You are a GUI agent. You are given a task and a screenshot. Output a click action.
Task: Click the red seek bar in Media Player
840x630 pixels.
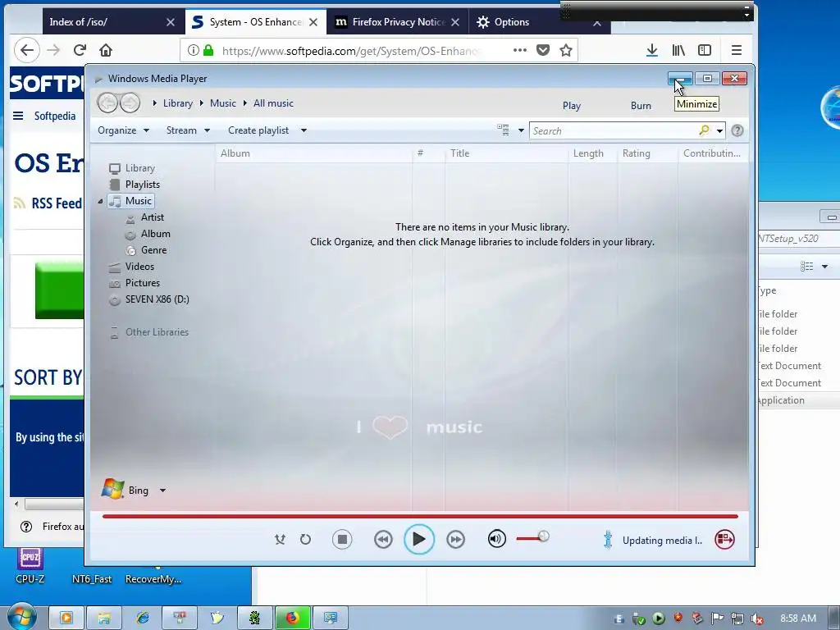[420, 517]
